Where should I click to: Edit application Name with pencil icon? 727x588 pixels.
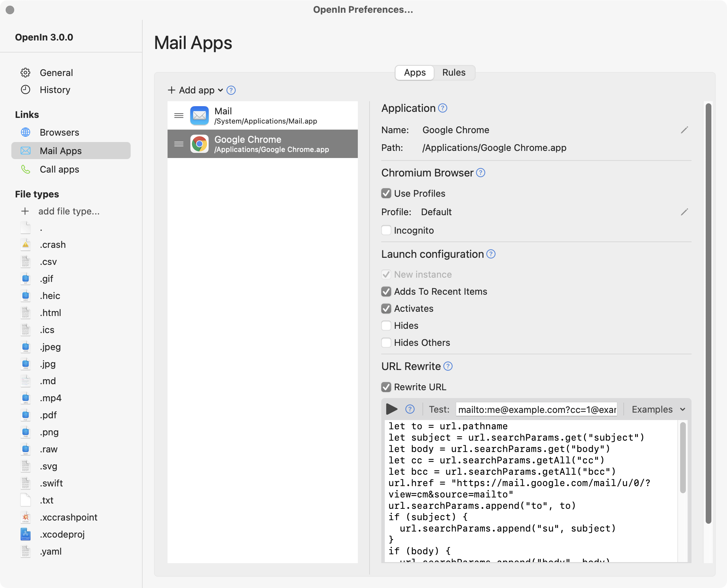[684, 130]
